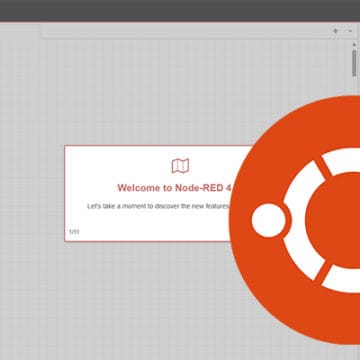Click the lower white arc of Ubuntu logo

click(x=343, y=279)
